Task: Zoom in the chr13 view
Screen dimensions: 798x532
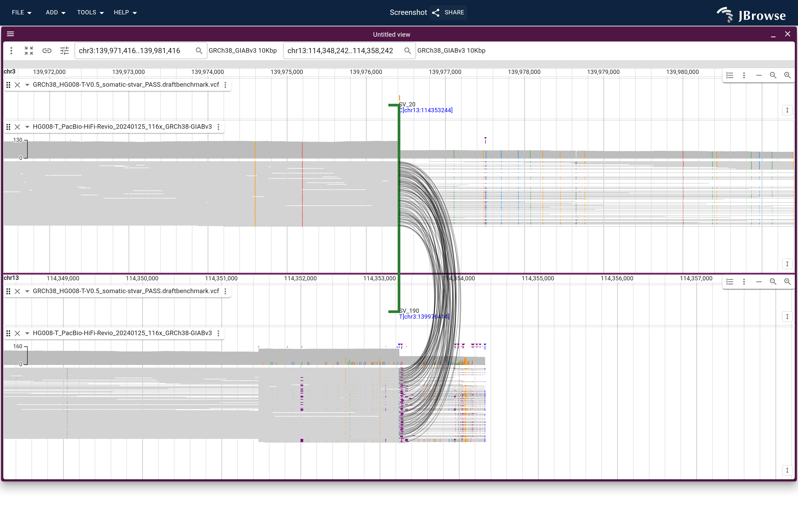Action: [787, 282]
